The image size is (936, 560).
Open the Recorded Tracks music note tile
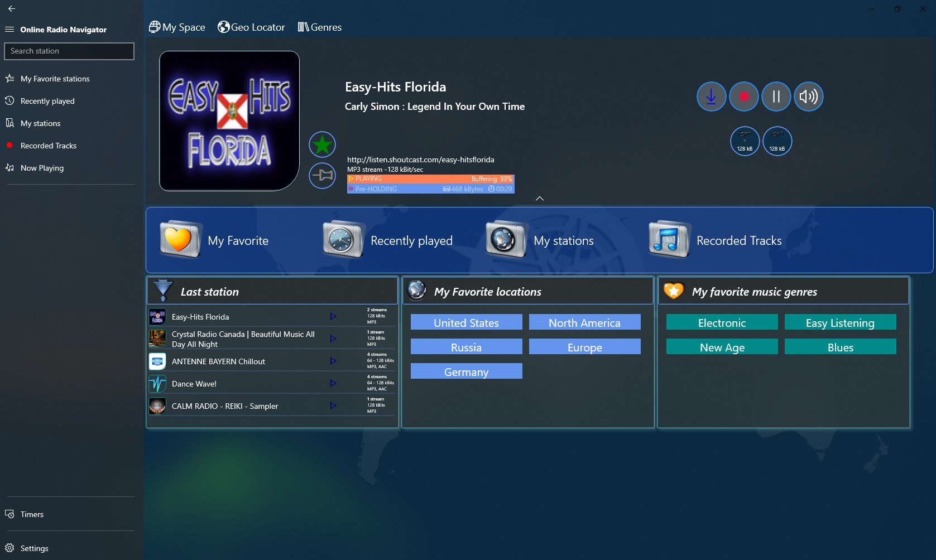point(716,240)
